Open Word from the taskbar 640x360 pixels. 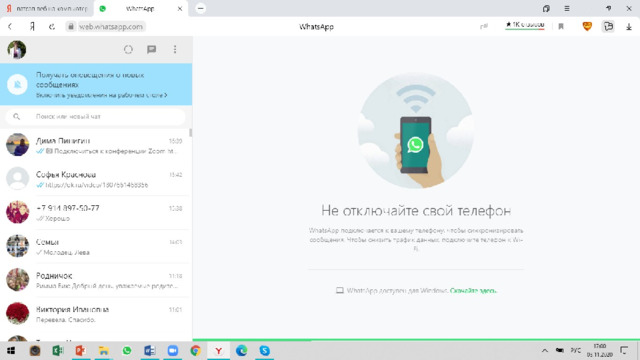149,351
